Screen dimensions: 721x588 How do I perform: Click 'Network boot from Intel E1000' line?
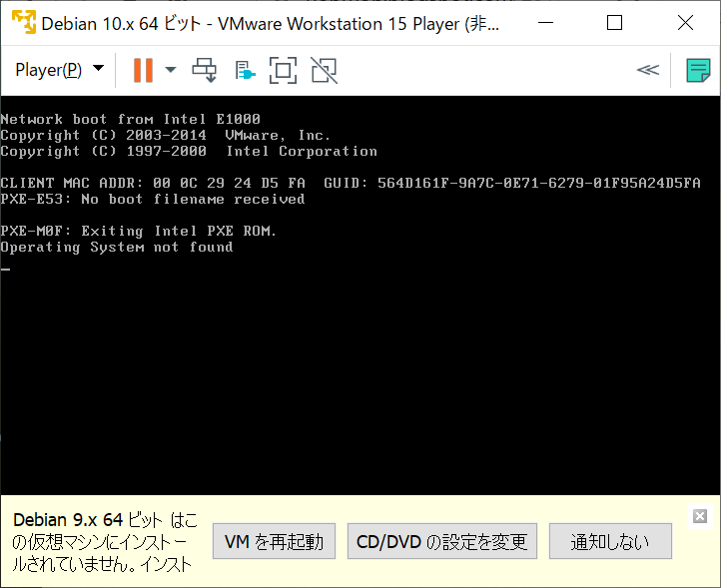pos(130,119)
